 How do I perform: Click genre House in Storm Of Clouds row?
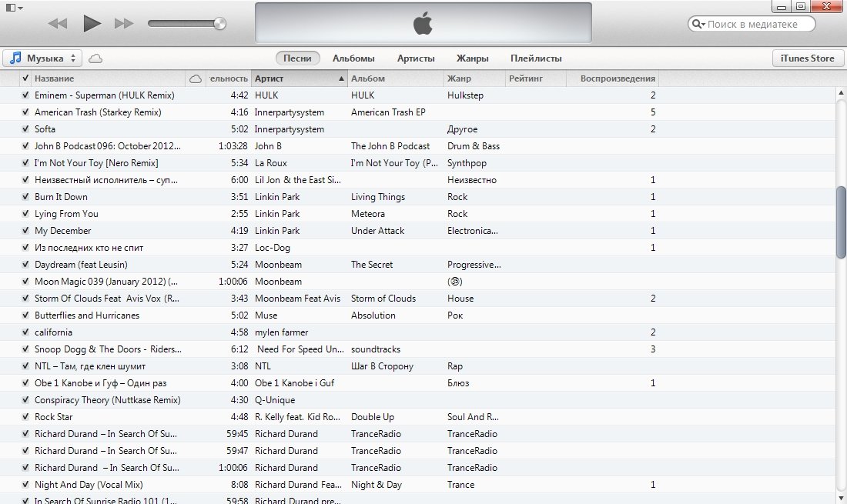point(460,299)
